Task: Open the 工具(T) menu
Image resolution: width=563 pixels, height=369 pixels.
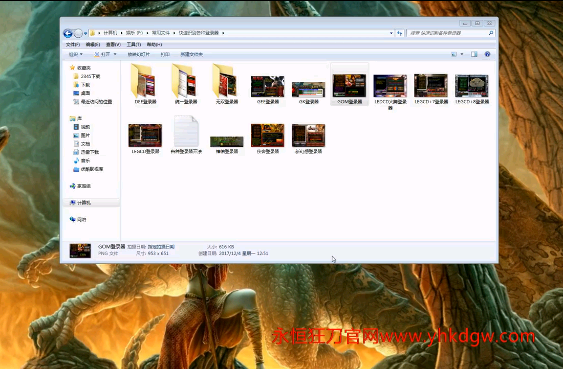Action: 134,45
